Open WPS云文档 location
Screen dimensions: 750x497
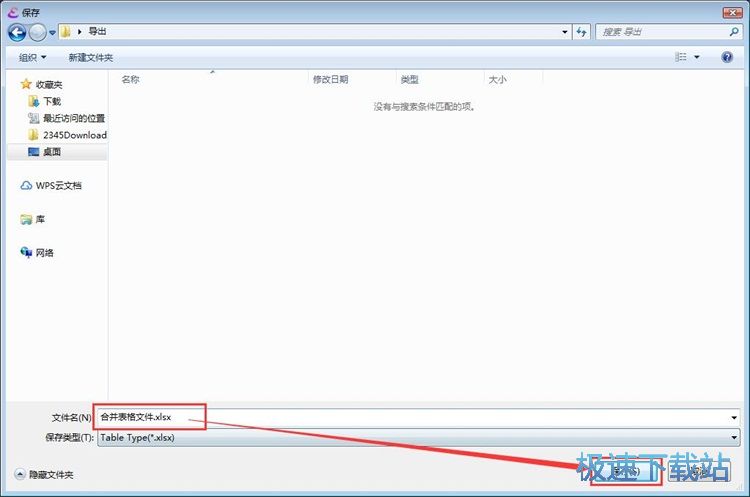[58, 186]
